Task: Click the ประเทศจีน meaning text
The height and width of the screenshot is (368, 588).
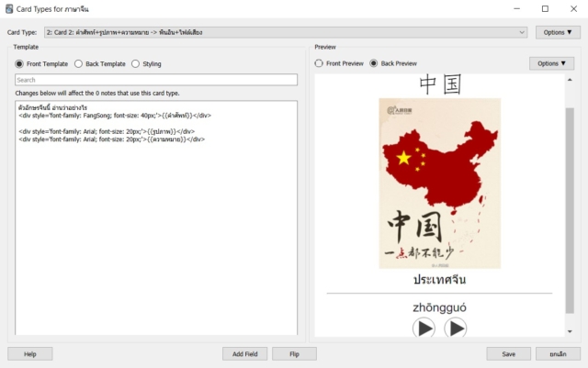Action: coord(439,280)
